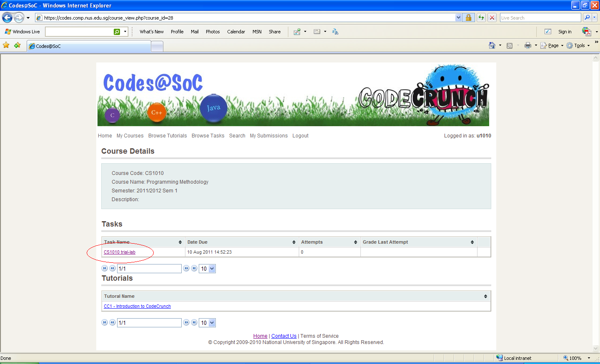Open Browse Tasks page

[x=208, y=136]
